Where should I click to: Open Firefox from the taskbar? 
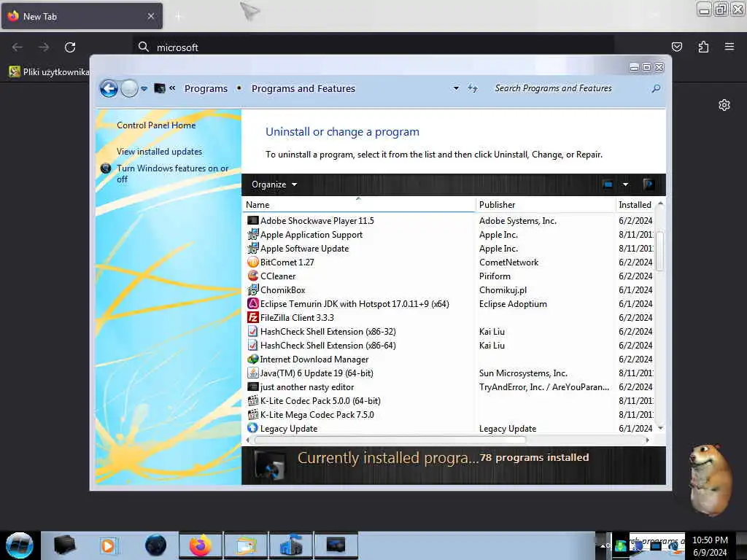click(x=201, y=545)
